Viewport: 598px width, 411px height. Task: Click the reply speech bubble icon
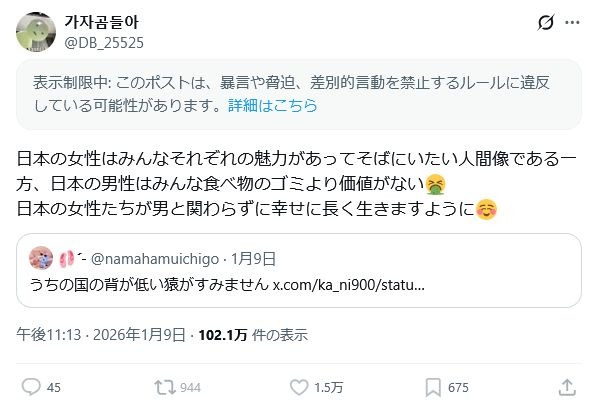coord(31,387)
